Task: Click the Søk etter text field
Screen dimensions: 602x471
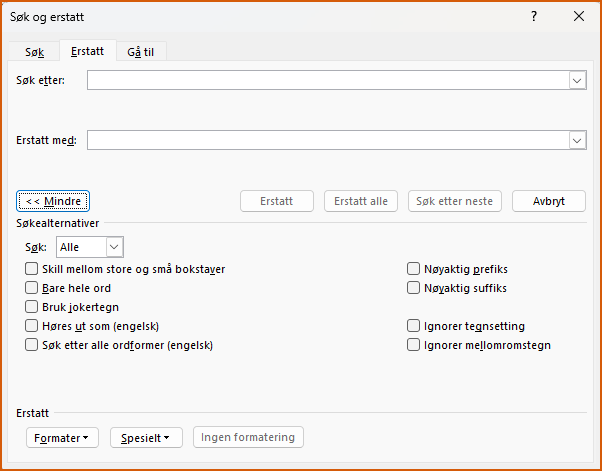Action: tap(327, 80)
